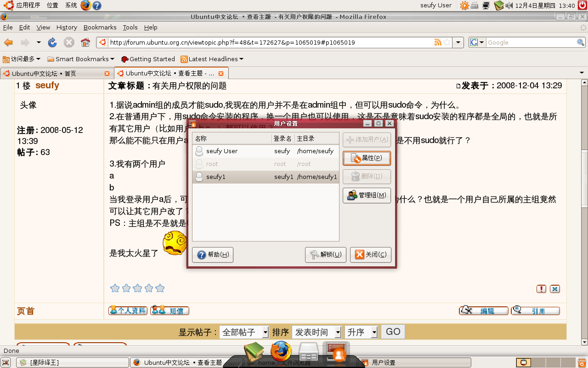Open the View menu
The height and width of the screenshot is (368, 588).
43,27
